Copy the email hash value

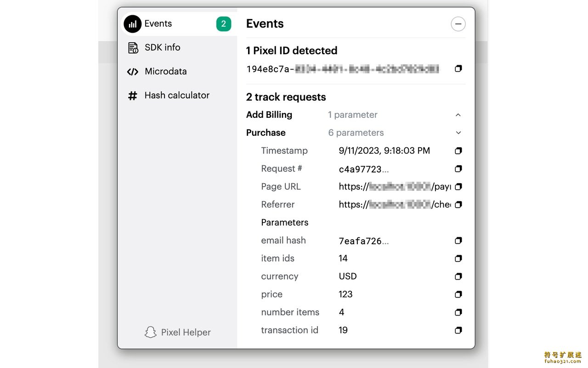(x=458, y=241)
